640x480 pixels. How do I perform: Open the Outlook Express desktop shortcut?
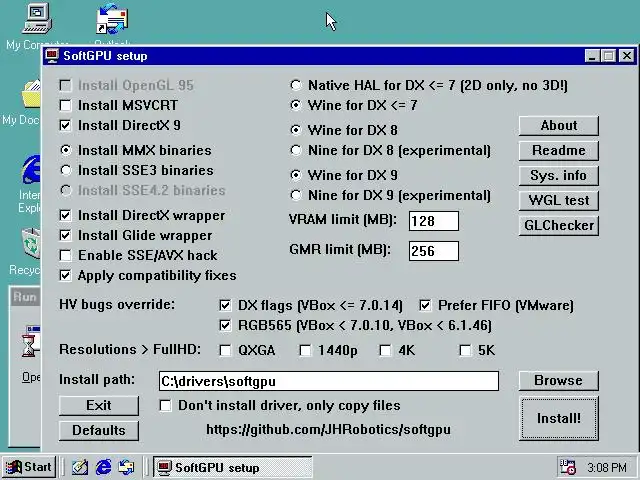[111, 19]
